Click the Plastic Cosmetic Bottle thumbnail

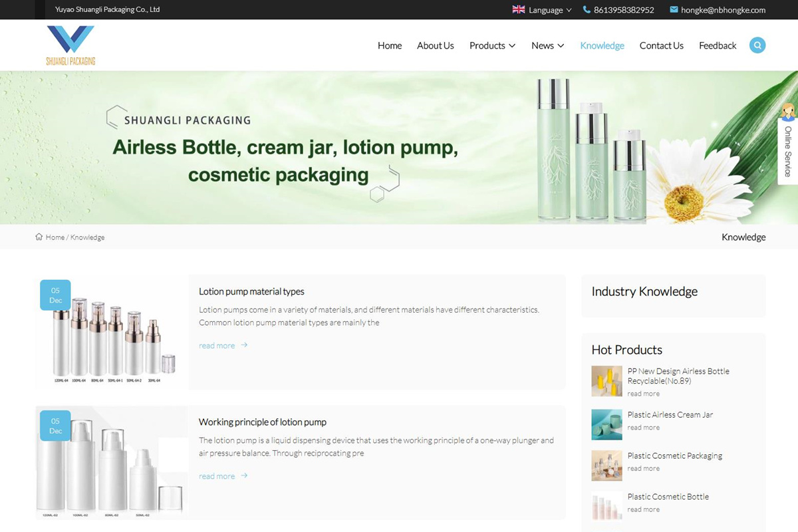606,506
